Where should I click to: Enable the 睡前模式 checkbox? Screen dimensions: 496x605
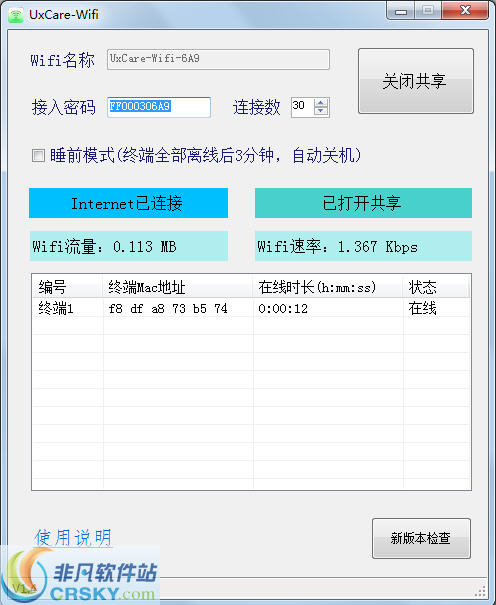pos(38,155)
